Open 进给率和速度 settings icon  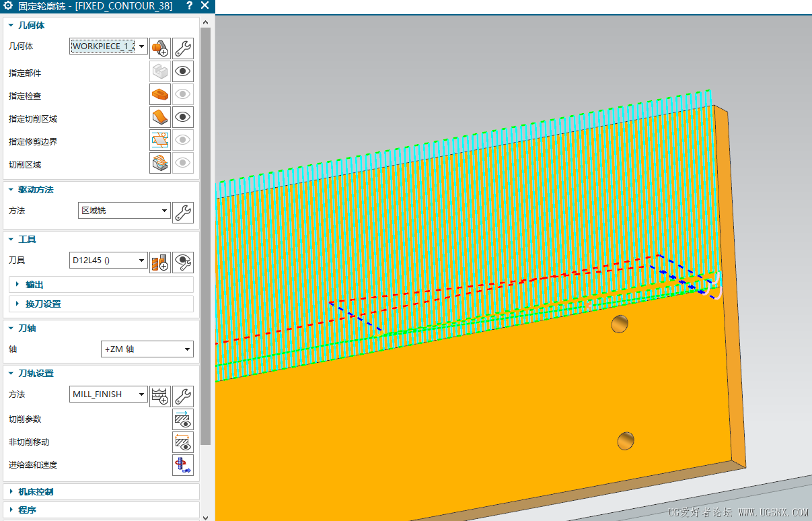coord(183,465)
